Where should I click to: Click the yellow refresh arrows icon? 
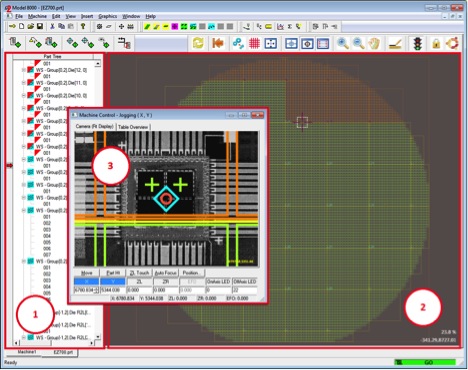click(198, 43)
